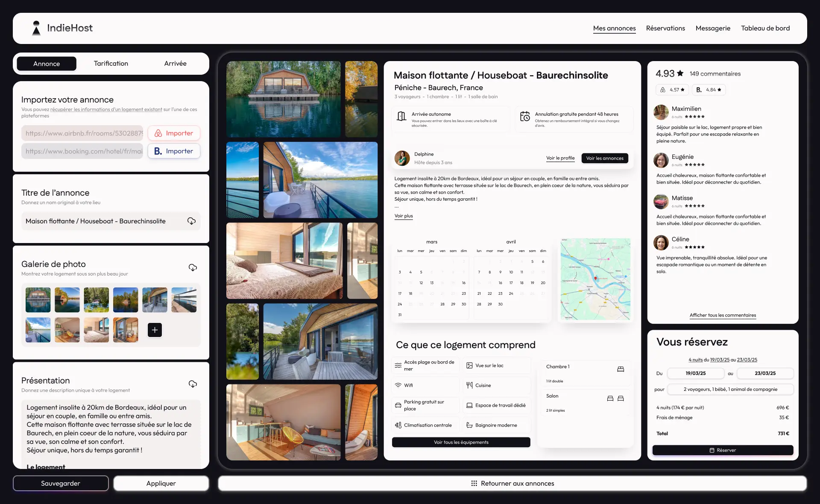Open Réservations in top navigation
Screen dimensions: 820x504
(665, 28)
